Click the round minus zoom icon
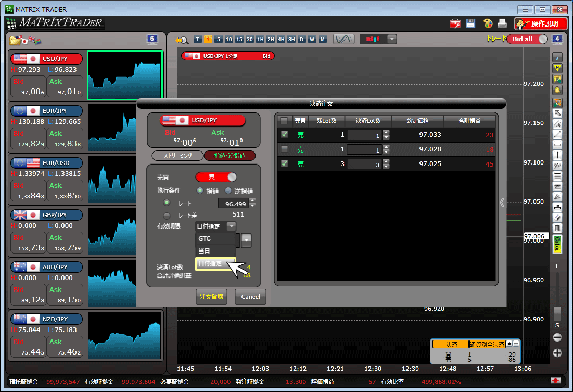Screen dimensions: 573x392 tap(557, 337)
